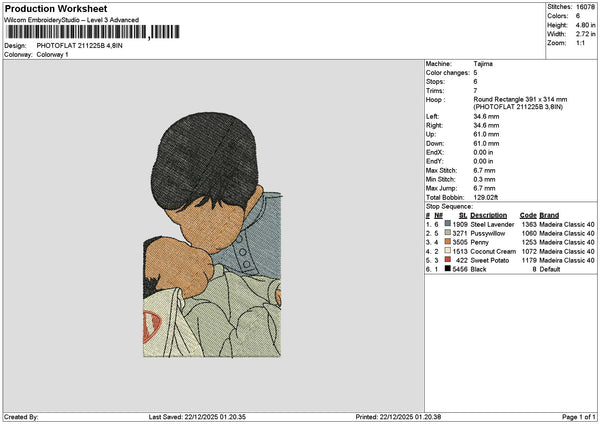Click 'Last Saved: 22/12/2025' footer text
The image size is (600, 424).
click(x=197, y=417)
